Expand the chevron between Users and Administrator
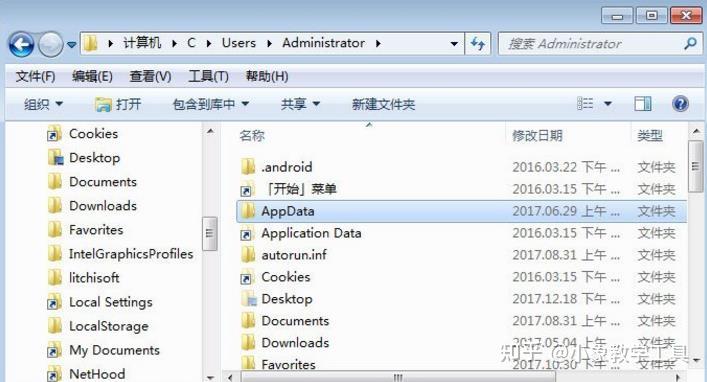707x382 pixels. pos(269,43)
